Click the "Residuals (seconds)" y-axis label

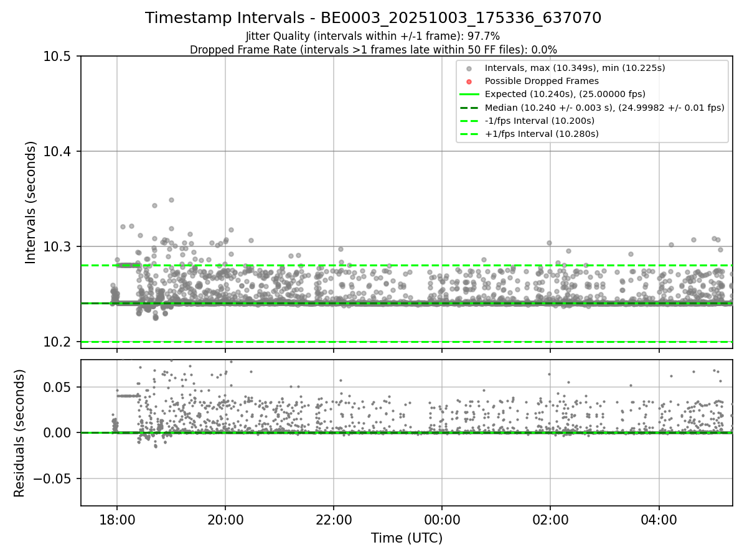[x=19, y=433]
